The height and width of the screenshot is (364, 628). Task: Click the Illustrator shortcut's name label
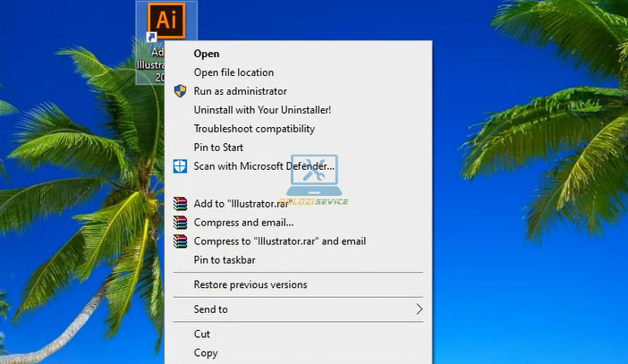pyautogui.click(x=152, y=64)
